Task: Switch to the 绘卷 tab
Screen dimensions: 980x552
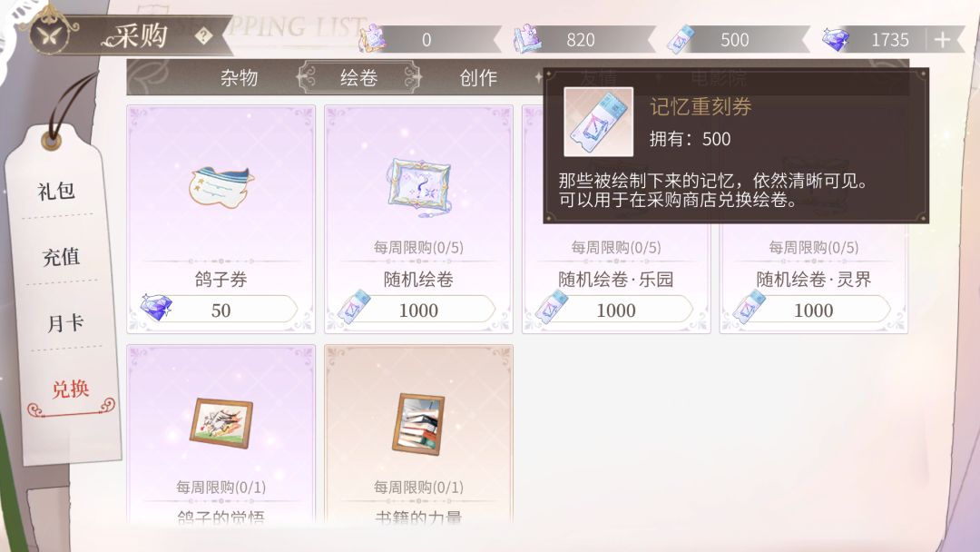Action: (x=358, y=77)
